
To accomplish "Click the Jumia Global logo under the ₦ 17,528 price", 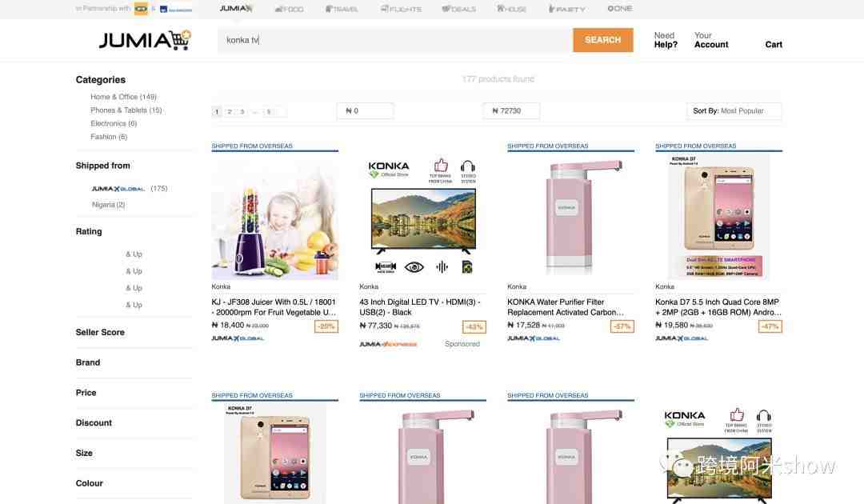I will (x=534, y=338).
